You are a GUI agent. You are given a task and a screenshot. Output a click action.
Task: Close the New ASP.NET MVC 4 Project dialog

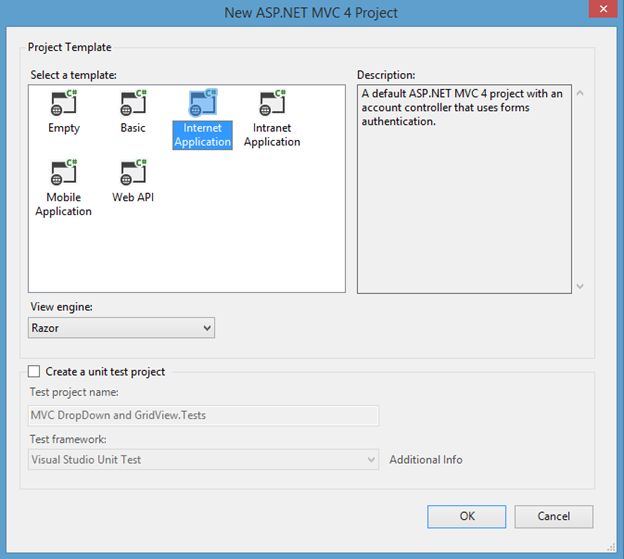point(603,9)
